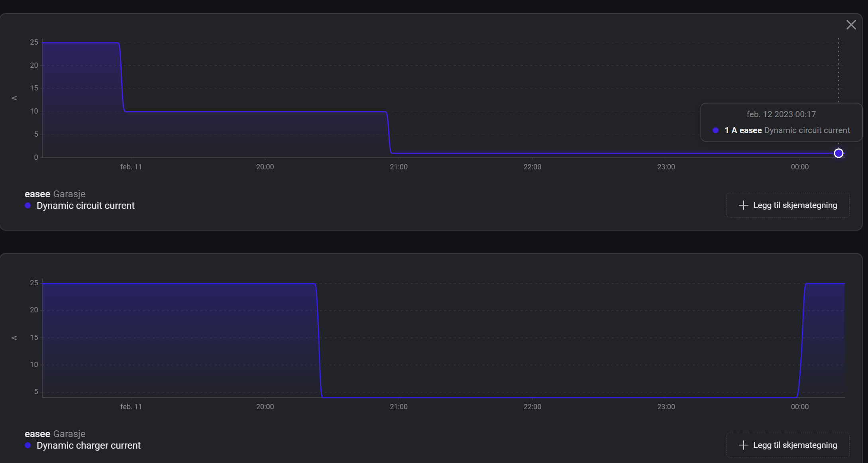Click the blue legend dot for Dynamic charger current
The width and height of the screenshot is (868, 463).
pos(28,445)
